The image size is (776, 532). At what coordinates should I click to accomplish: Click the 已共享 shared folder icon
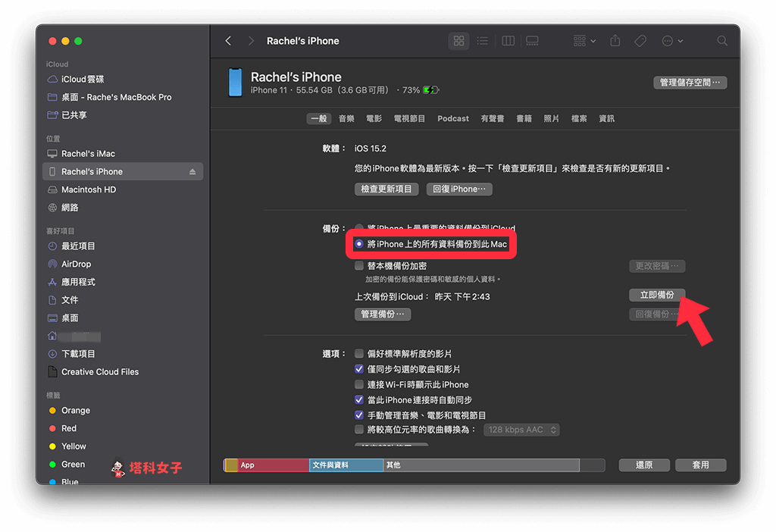tap(52, 115)
